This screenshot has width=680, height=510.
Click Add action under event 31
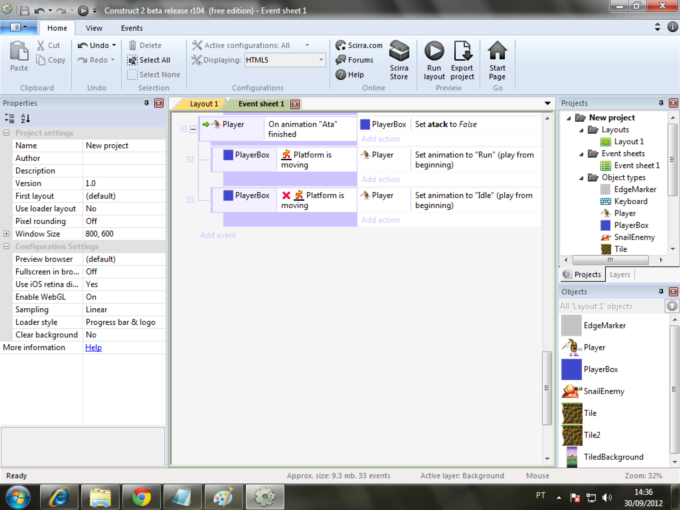pyautogui.click(x=380, y=139)
